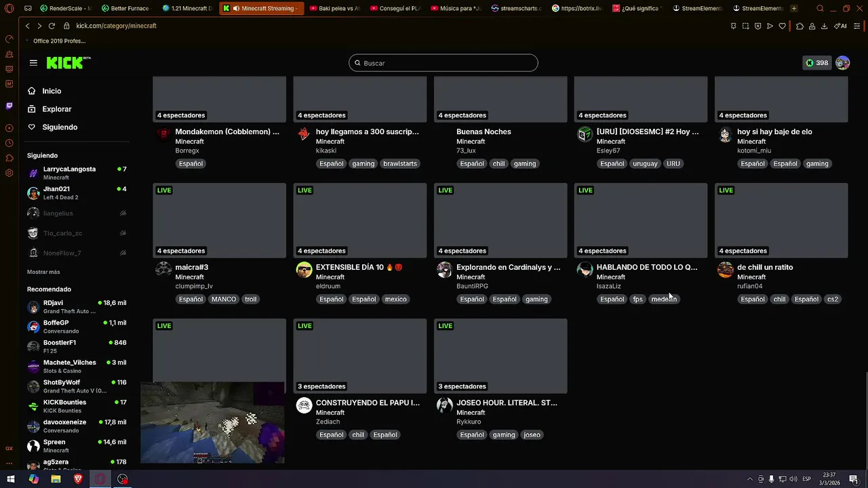Image resolution: width=868 pixels, height=488 pixels.
Task: Mute audio on Minecraft Streaming tab
Action: point(236,8)
